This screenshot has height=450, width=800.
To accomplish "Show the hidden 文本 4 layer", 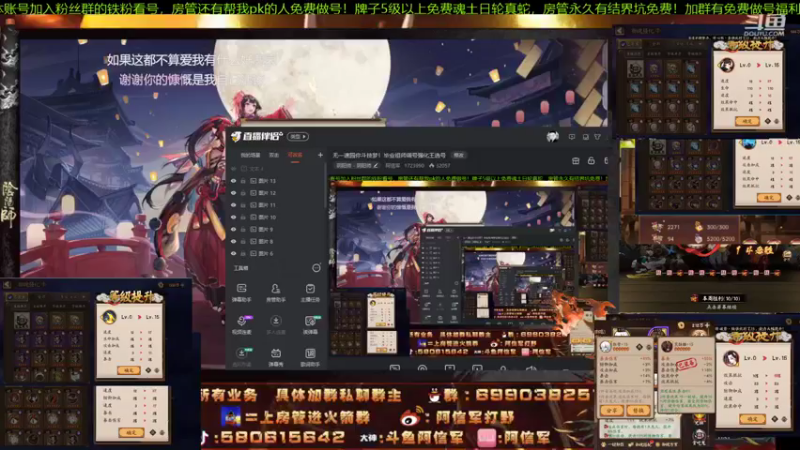I will 234,169.
